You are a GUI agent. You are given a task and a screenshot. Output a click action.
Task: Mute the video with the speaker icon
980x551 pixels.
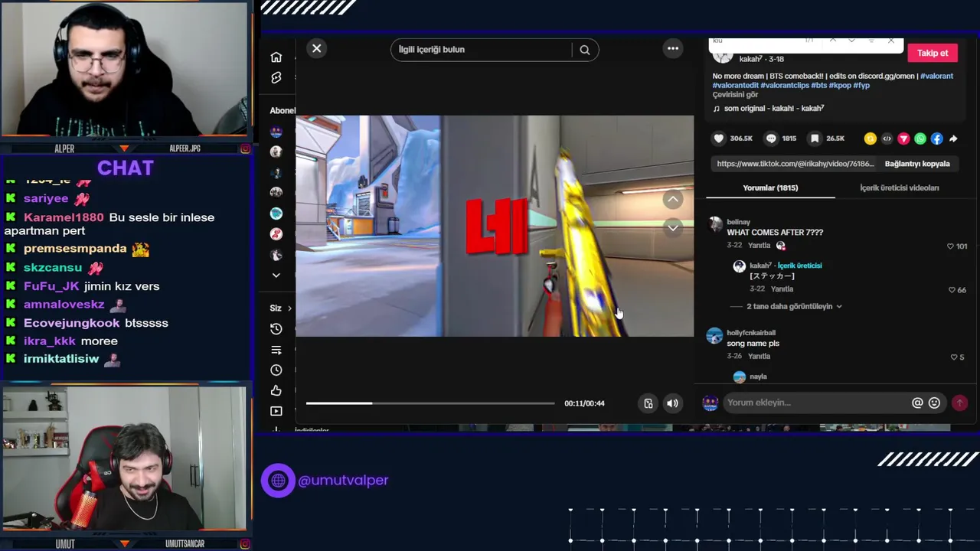click(x=672, y=403)
